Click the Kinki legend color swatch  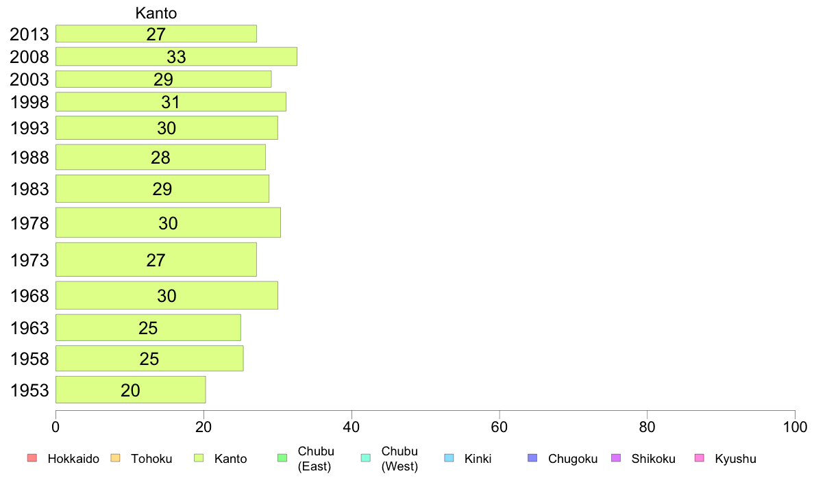449,458
